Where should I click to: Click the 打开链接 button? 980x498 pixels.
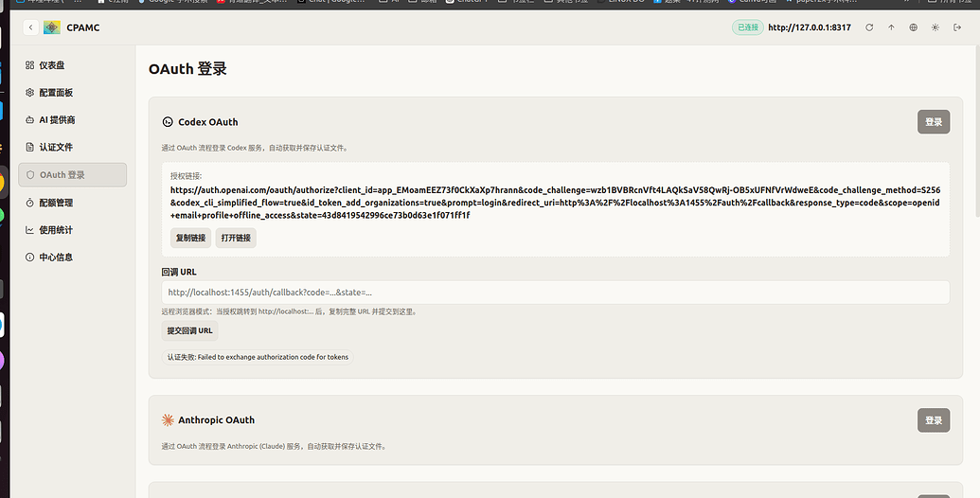[x=236, y=238]
